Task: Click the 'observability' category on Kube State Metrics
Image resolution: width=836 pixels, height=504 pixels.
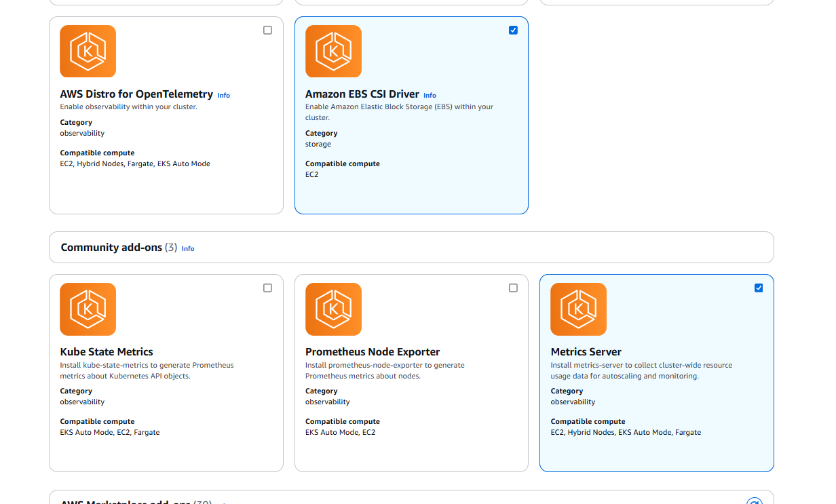Action: (82, 402)
